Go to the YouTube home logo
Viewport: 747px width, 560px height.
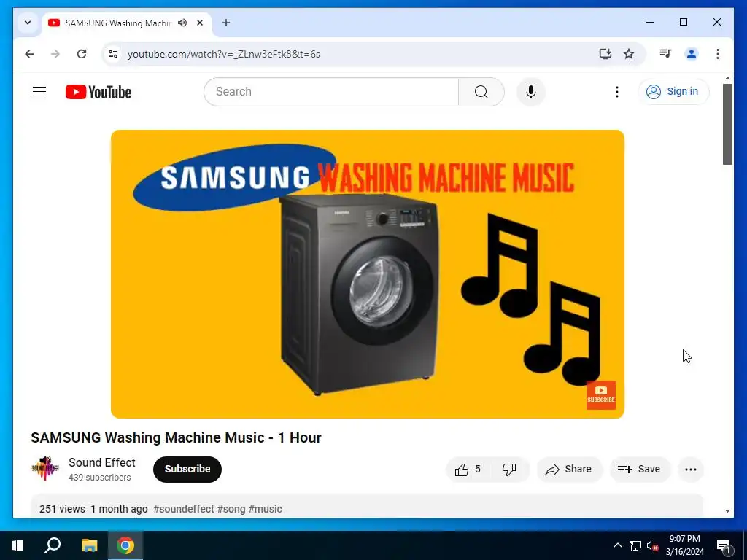point(98,92)
